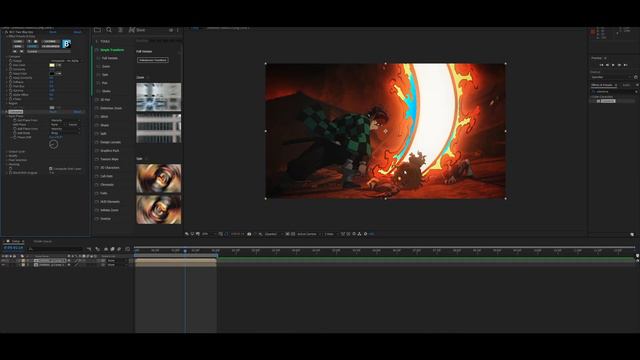This screenshot has width=640, height=360.
Task: Open the Store button in presets panel
Action: point(137,30)
